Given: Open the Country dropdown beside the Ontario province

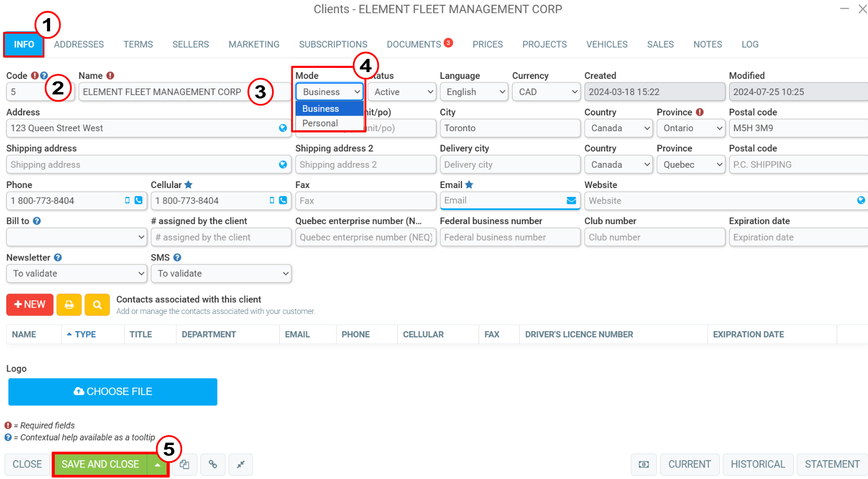Looking at the screenshot, I should [619, 128].
